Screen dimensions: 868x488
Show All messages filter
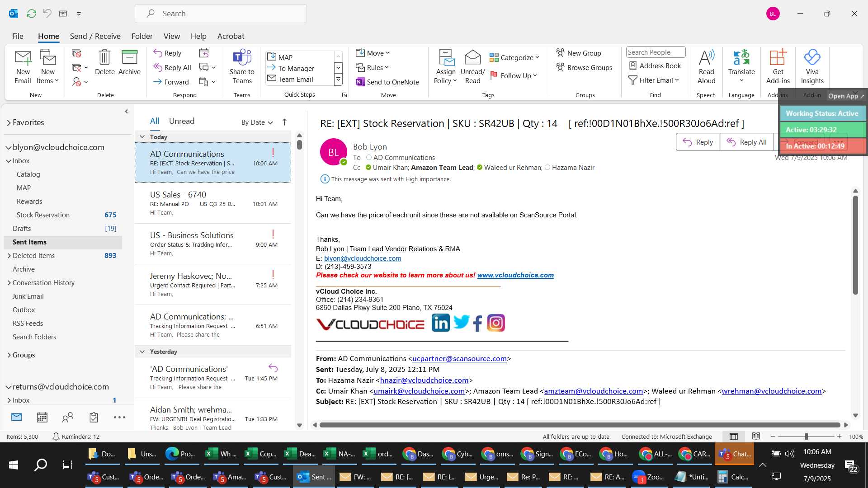(155, 121)
